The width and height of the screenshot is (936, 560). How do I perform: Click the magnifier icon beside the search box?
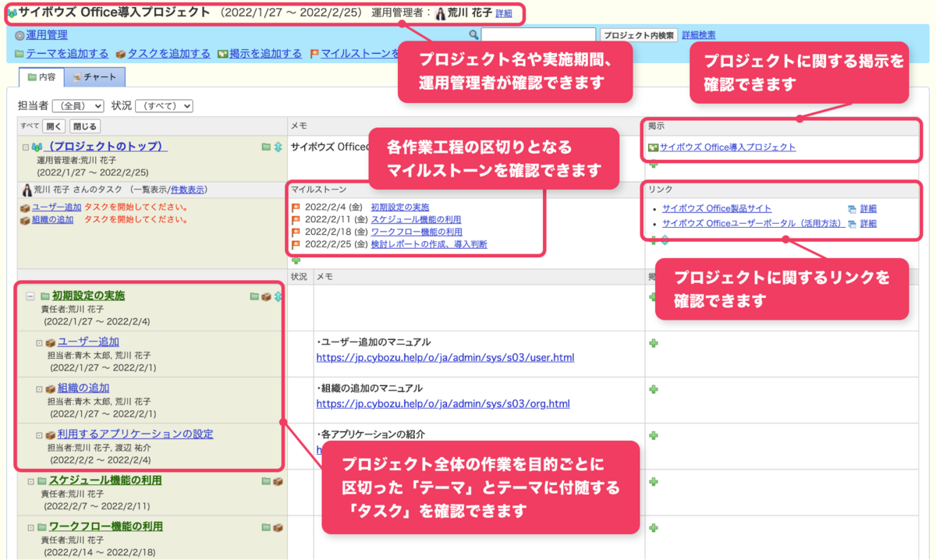[x=473, y=35]
